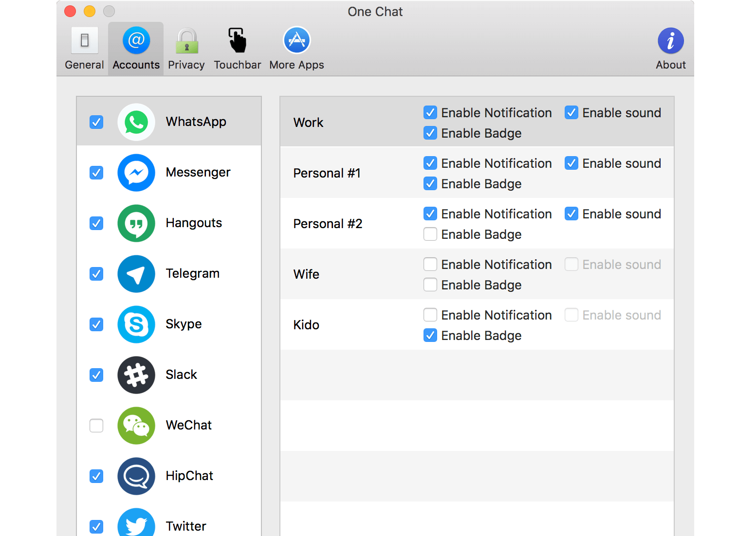Viewport: 756px width, 536px height.
Task: Click the Hangouts logo icon
Action: (x=136, y=223)
